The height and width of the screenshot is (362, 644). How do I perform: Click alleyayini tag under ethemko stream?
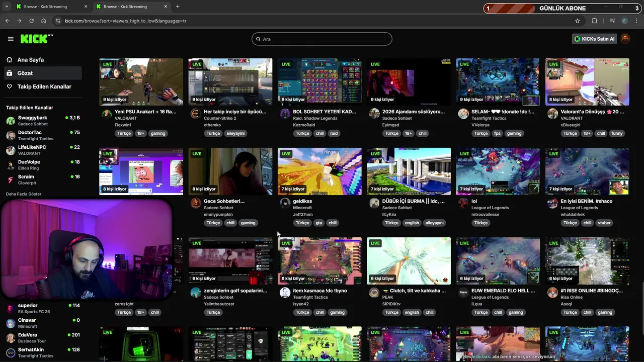tap(235, 133)
